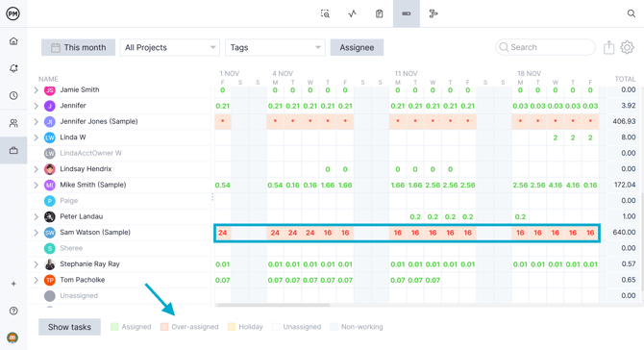
Task: Click the export share icon beside Search
Action: point(608,47)
